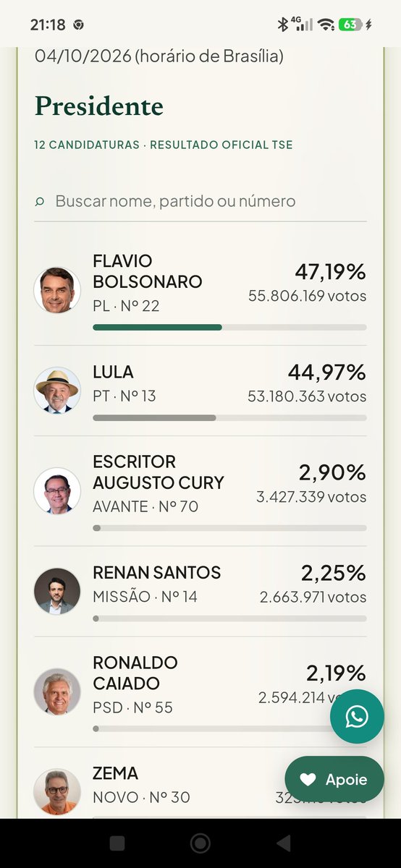401x868 pixels.
Task: Tap the Android back triangle button
Action: coord(284,843)
